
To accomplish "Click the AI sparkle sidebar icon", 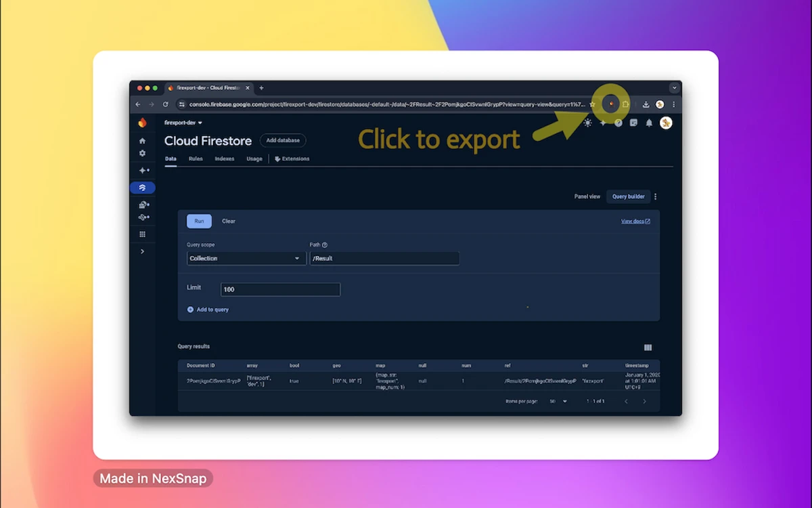I will tap(143, 171).
